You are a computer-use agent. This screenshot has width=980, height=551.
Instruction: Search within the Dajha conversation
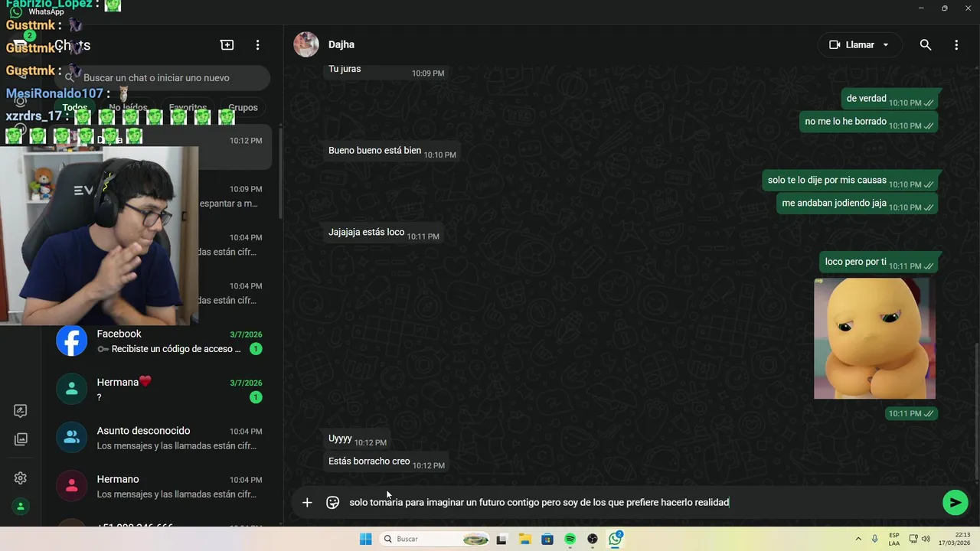(926, 45)
